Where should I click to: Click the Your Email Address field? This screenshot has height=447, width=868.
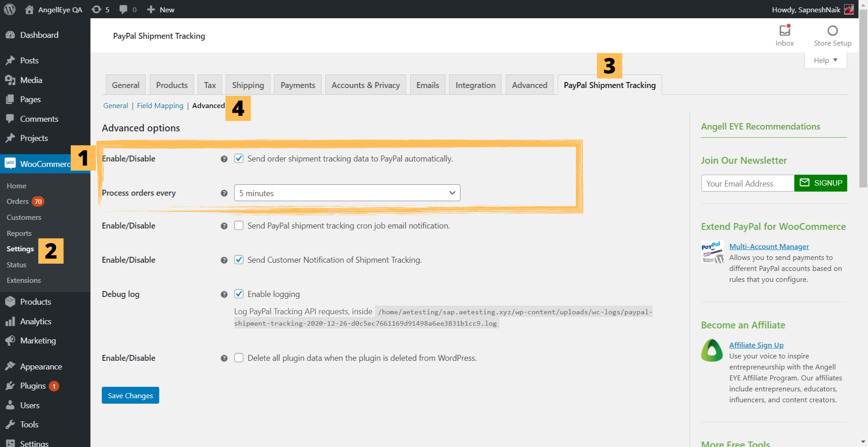pos(748,183)
